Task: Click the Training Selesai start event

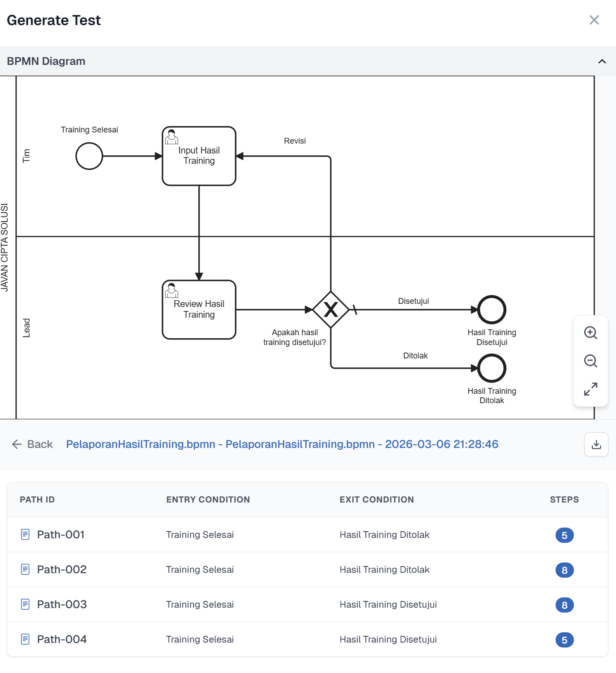Action: pos(89,156)
